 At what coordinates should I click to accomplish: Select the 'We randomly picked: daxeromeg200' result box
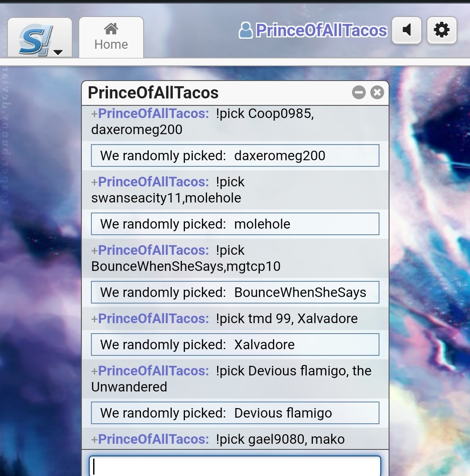coord(235,155)
